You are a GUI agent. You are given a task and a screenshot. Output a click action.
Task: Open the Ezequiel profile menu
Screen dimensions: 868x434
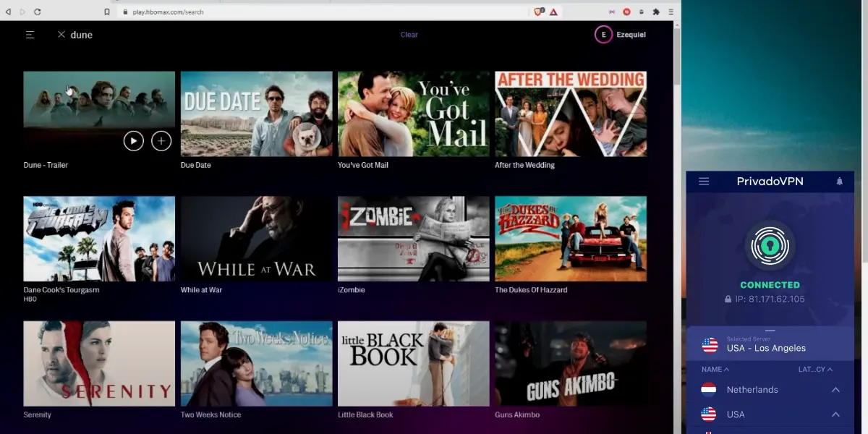[x=620, y=35]
